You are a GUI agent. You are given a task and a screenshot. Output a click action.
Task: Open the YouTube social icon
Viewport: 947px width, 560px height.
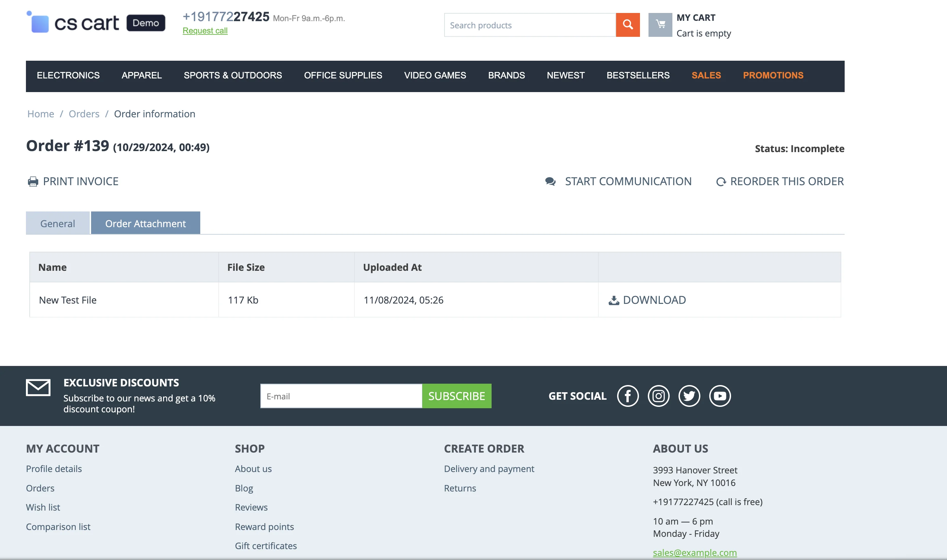(x=720, y=396)
